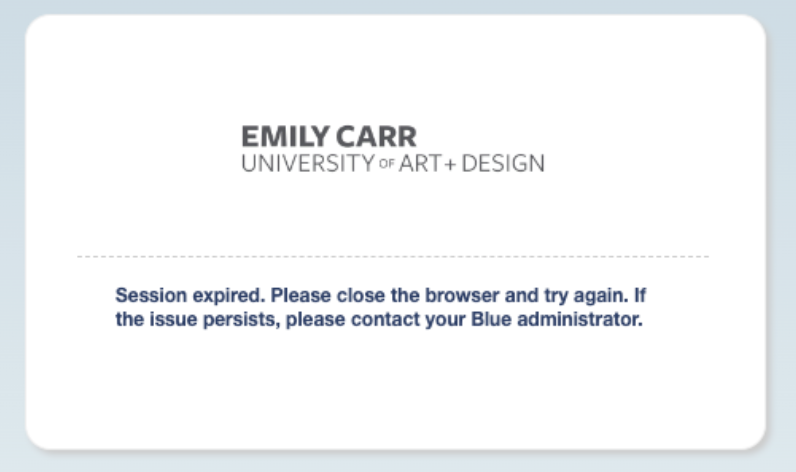The height and width of the screenshot is (472, 796).
Task: Click the 'please contact your' words
Action: 376,320
